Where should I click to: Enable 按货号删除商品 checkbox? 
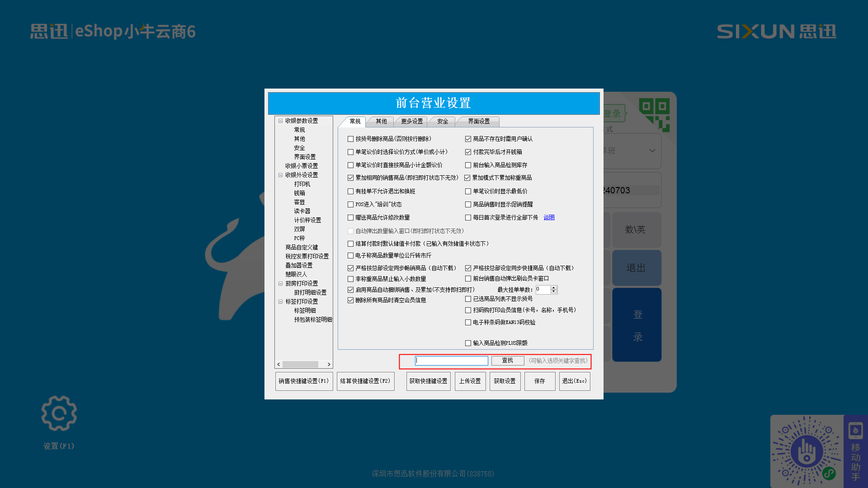coord(350,139)
